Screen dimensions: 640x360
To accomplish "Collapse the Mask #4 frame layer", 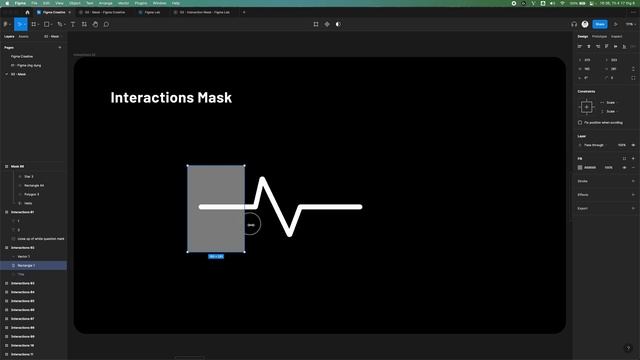I will coord(6,167).
